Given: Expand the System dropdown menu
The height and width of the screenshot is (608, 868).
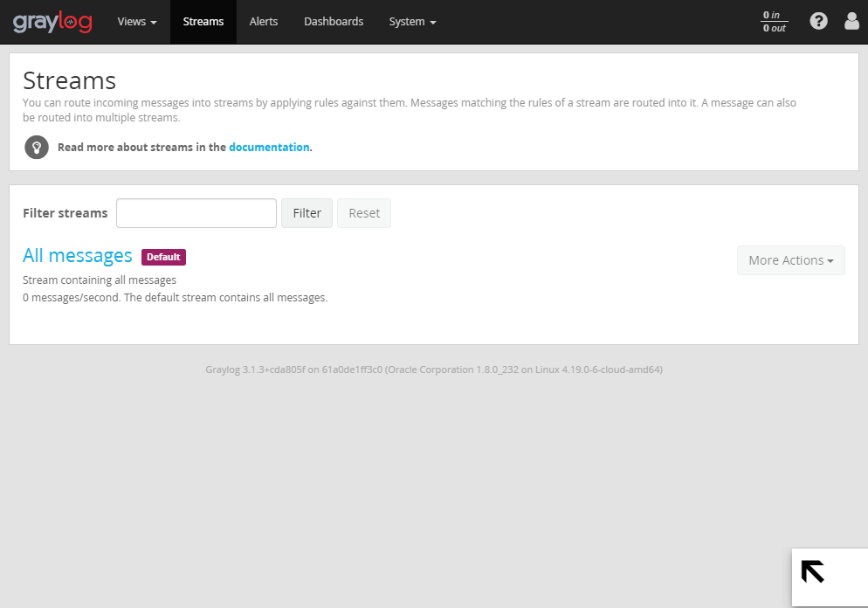Looking at the screenshot, I should click(x=412, y=22).
